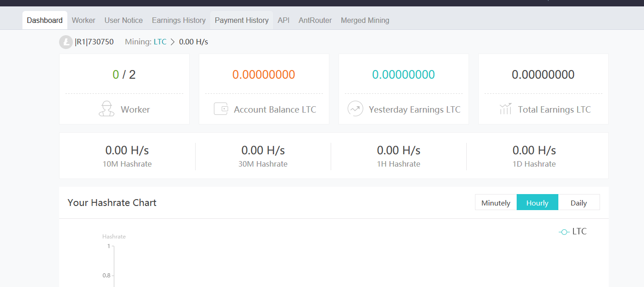Open the R1 730750 account switcher
Viewport: 644px width, 287px height.
(x=94, y=42)
